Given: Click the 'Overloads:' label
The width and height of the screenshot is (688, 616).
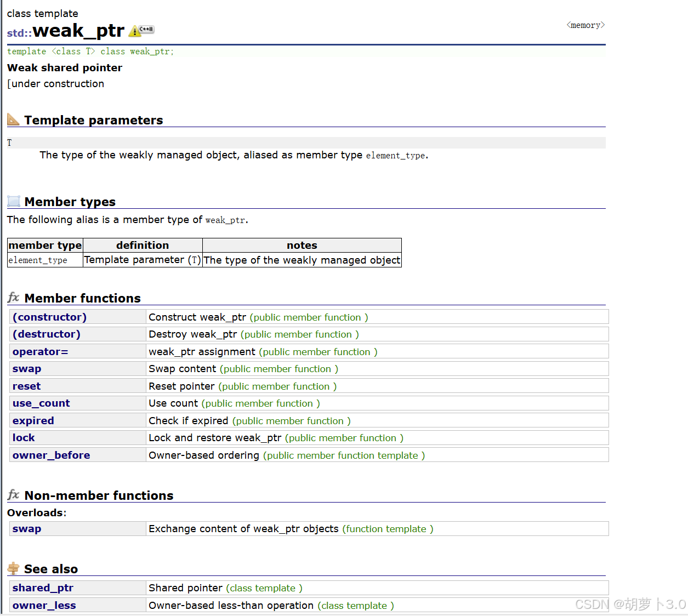Looking at the screenshot, I should coord(37,512).
